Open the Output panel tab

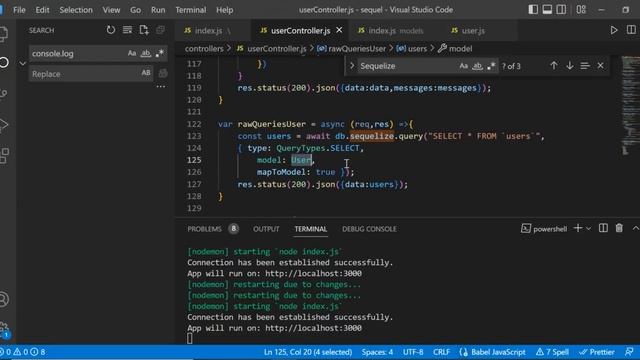coord(266,229)
